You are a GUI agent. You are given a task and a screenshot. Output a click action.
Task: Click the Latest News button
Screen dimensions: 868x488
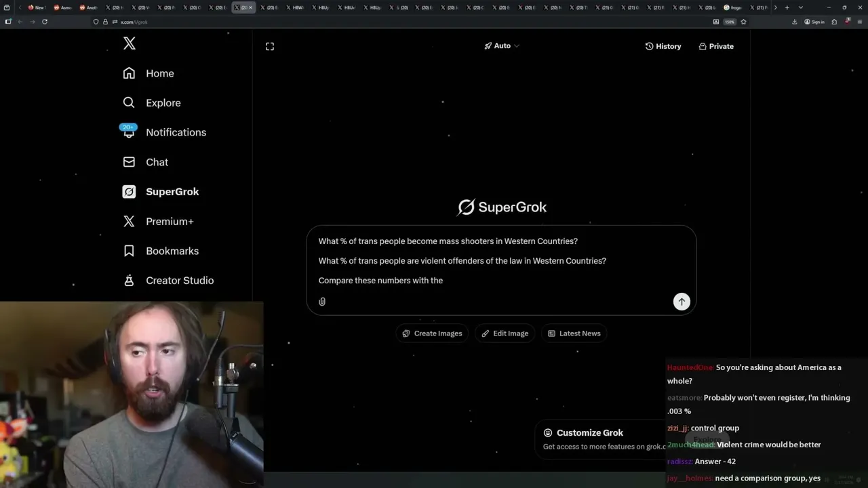pyautogui.click(x=574, y=333)
